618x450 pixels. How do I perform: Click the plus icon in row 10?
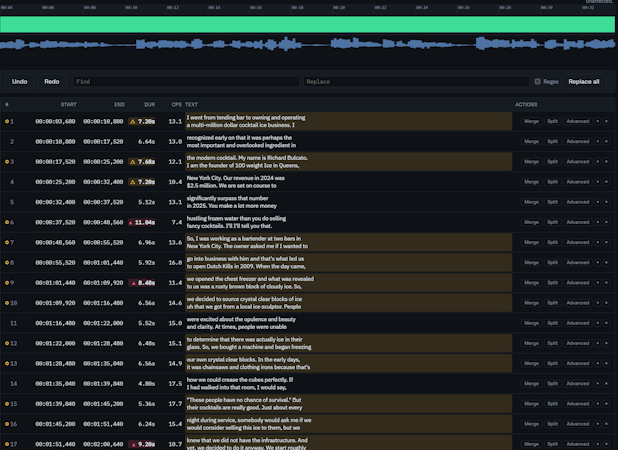click(x=598, y=303)
